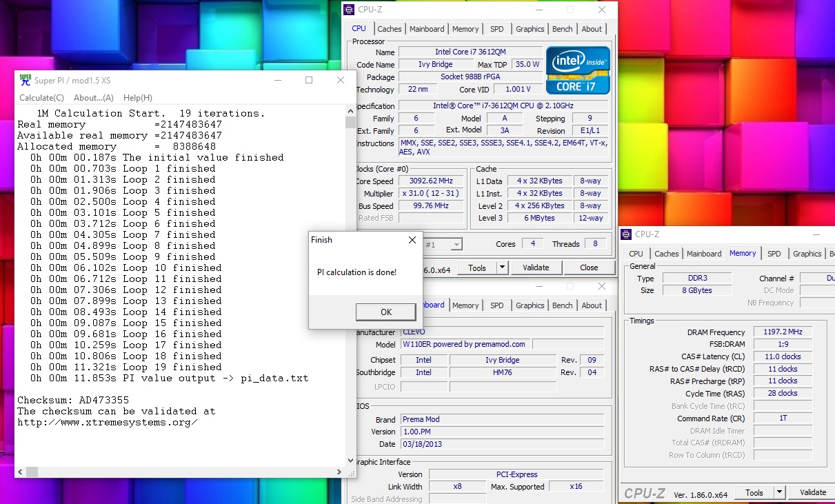Minimize the top CPU-Z window
The width and height of the screenshot is (835, 504).
pyautogui.click(x=539, y=10)
